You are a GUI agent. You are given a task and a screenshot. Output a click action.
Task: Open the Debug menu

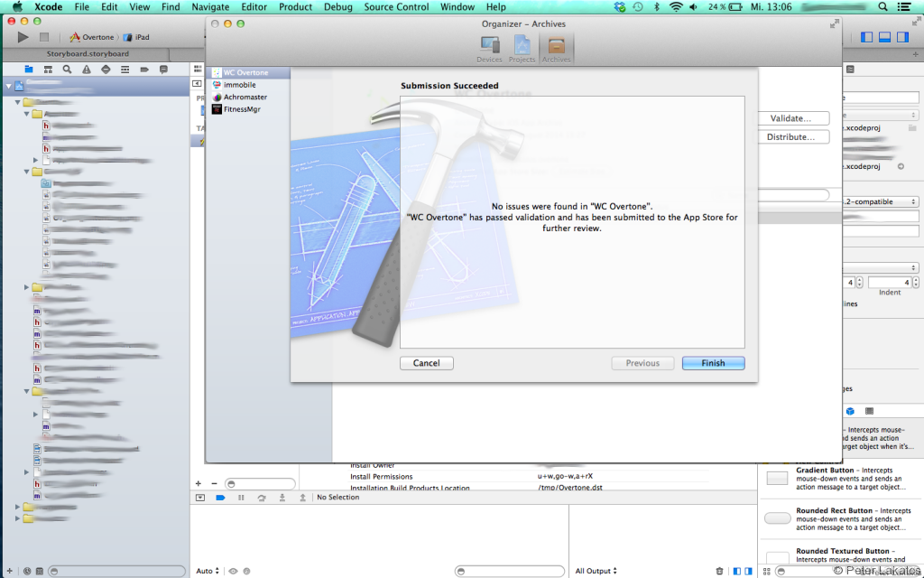click(x=338, y=7)
